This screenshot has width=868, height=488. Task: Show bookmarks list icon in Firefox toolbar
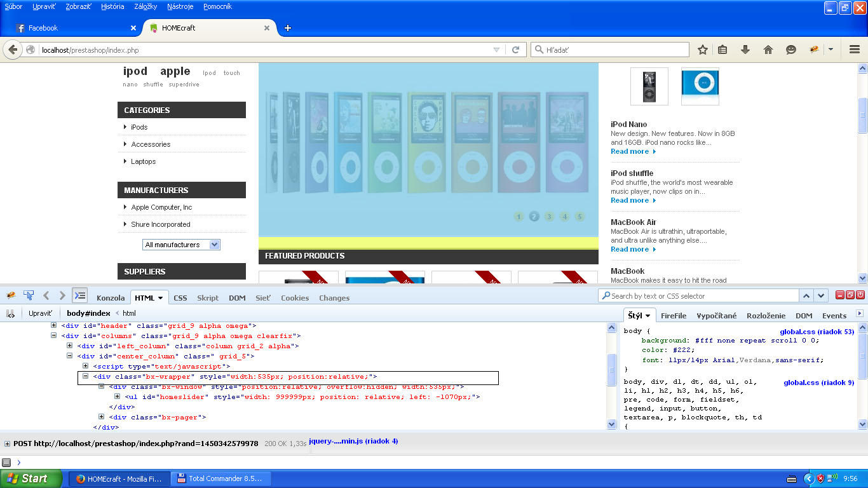coord(722,50)
